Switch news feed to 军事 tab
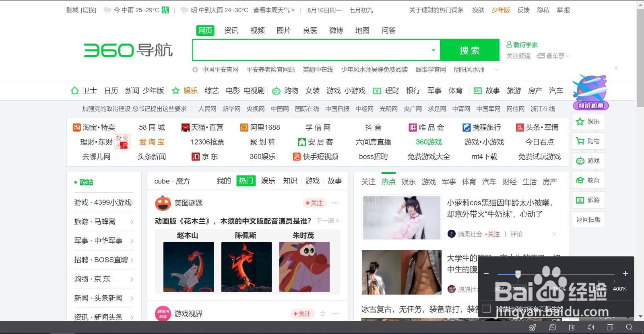This screenshot has height=334, width=644. coord(449,182)
